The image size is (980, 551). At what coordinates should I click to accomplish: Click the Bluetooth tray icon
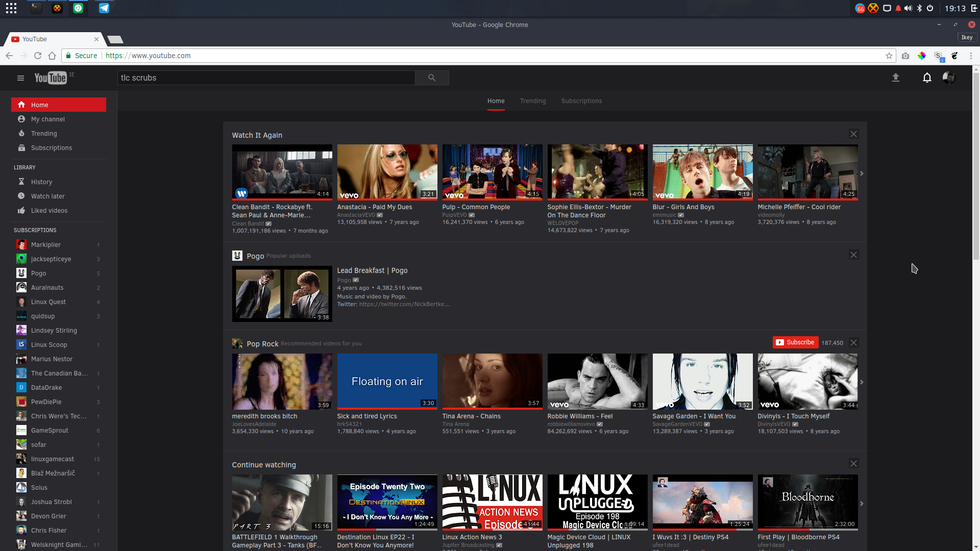[x=920, y=8]
